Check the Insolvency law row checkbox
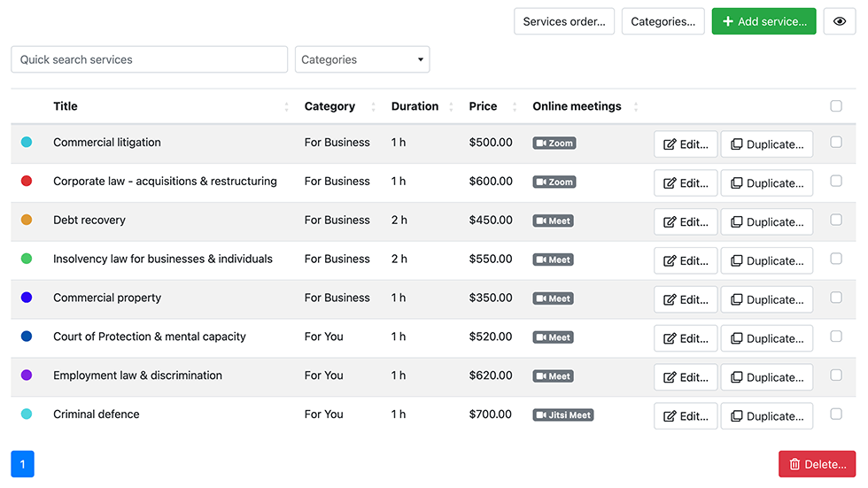 point(836,259)
